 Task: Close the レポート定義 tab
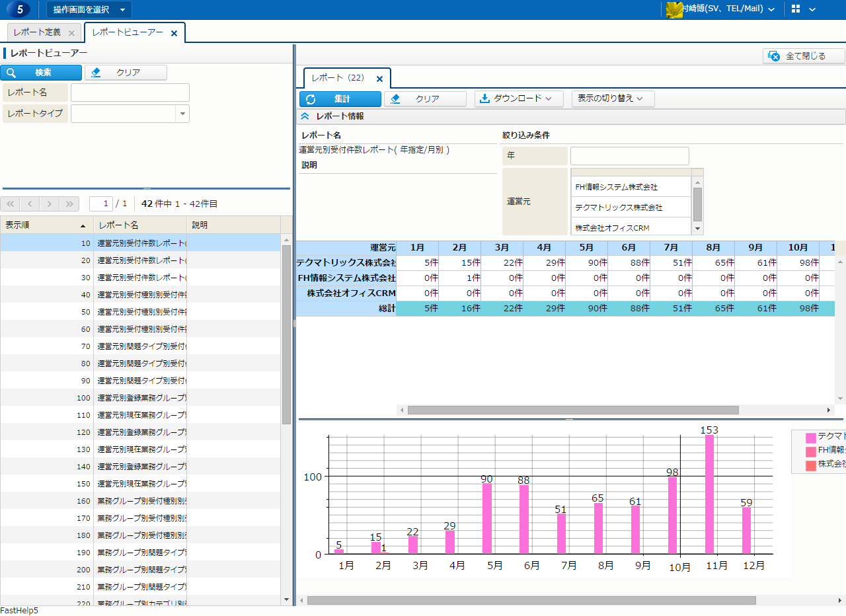(71, 33)
